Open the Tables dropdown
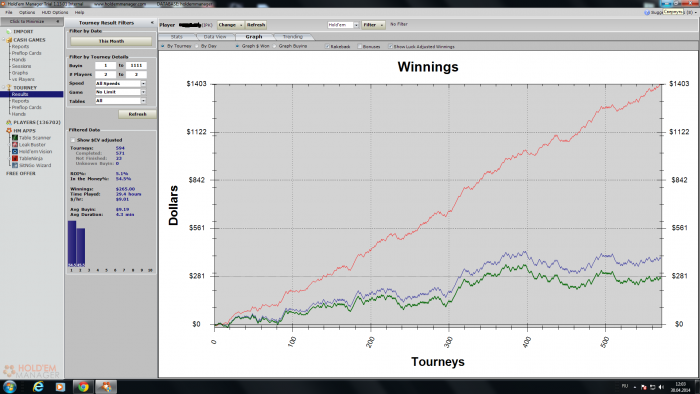The image size is (700, 394). pos(143,101)
